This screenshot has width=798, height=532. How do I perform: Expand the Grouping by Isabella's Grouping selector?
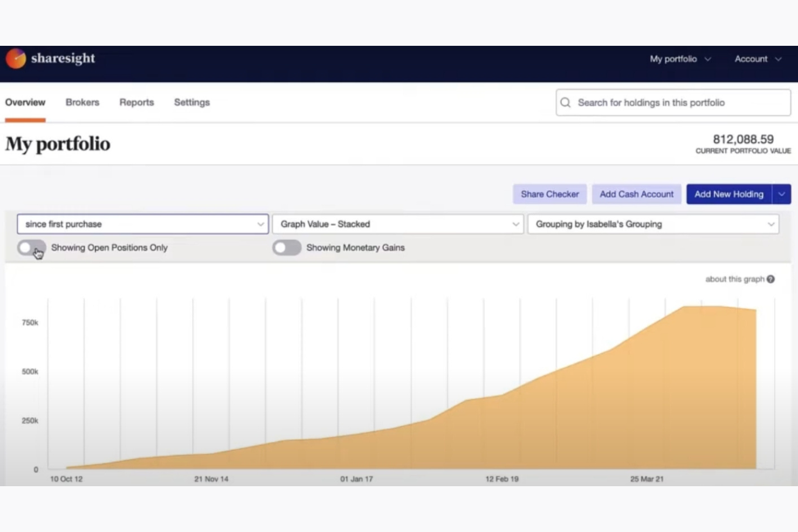[652, 224]
